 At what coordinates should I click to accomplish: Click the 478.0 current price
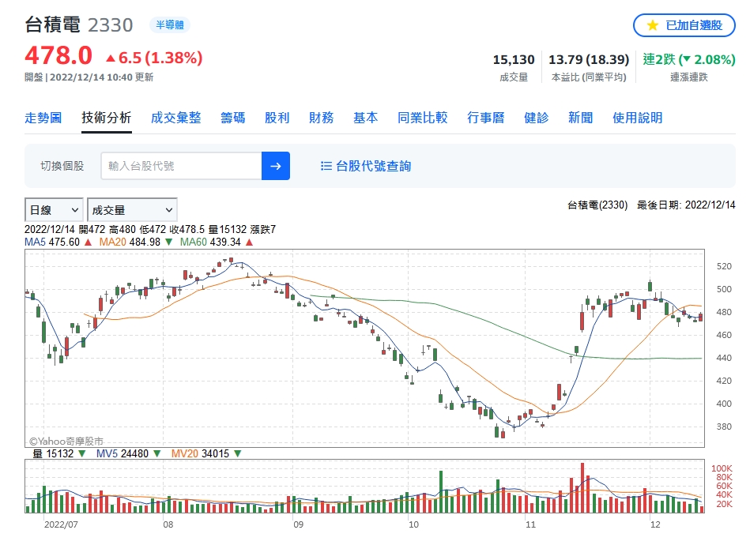pos(58,55)
